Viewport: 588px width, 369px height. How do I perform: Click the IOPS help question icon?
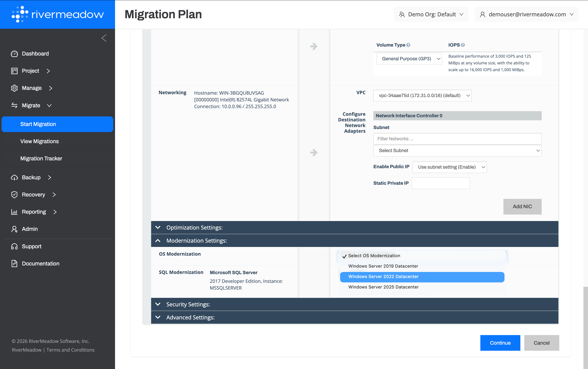(463, 45)
